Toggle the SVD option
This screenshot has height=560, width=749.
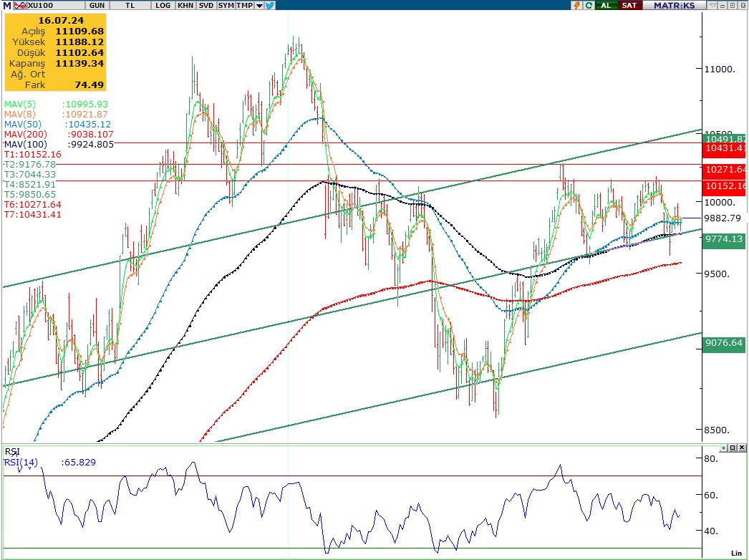coord(206,5)
